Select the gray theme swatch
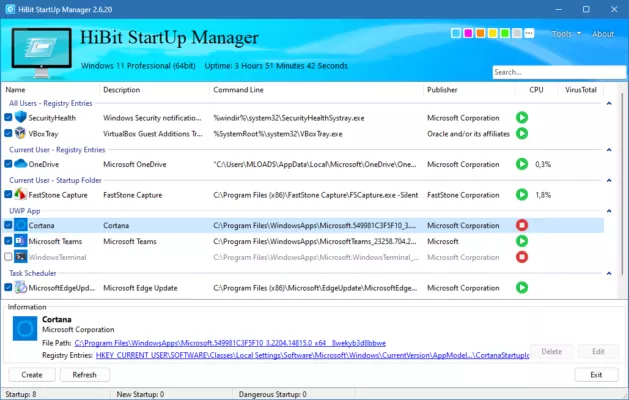 517,33
